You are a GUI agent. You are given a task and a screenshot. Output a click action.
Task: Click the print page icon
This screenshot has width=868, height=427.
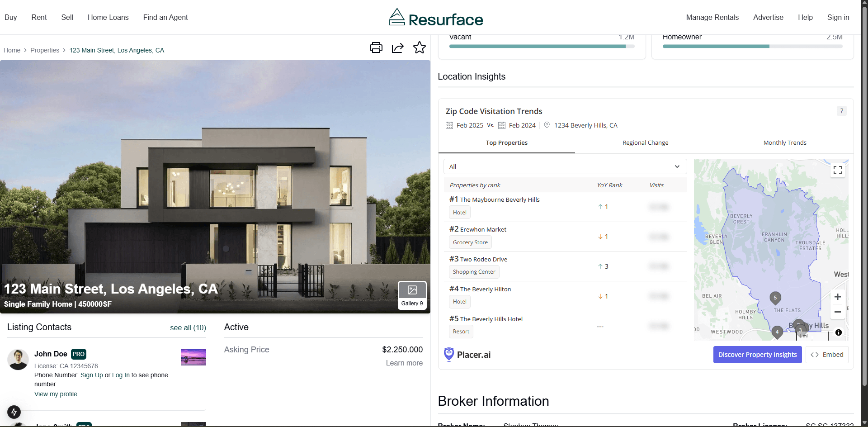pyautogui.click(x=376, y=47)
